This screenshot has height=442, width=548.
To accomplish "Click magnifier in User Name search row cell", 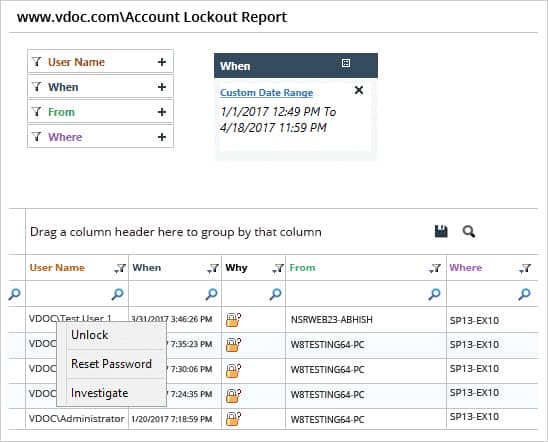I will click(x=117, y=294).
